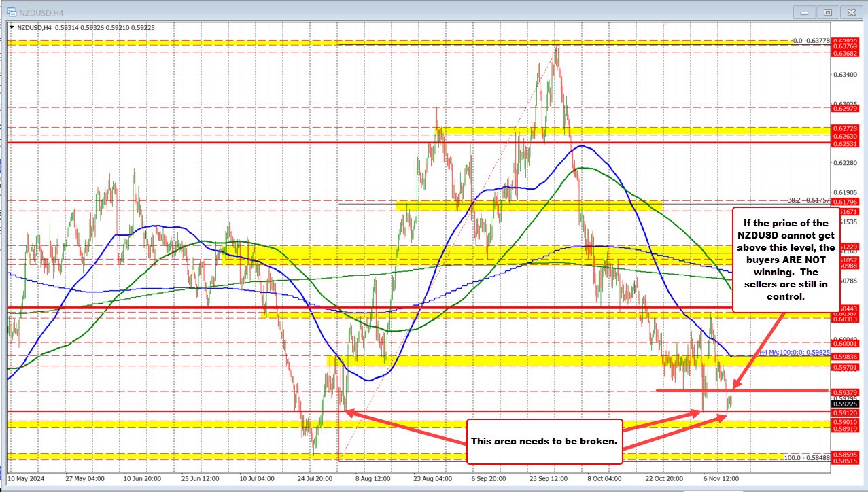Maximize the NZDUSD,H4 chart window
This screenshot has width=868, height=492.
827,12
